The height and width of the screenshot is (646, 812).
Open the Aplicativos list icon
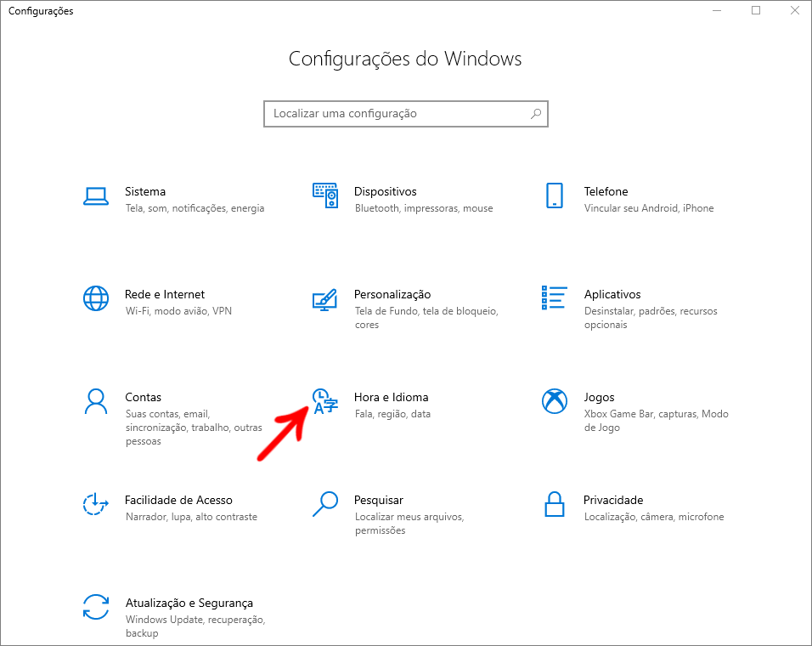tap(554, 297)
